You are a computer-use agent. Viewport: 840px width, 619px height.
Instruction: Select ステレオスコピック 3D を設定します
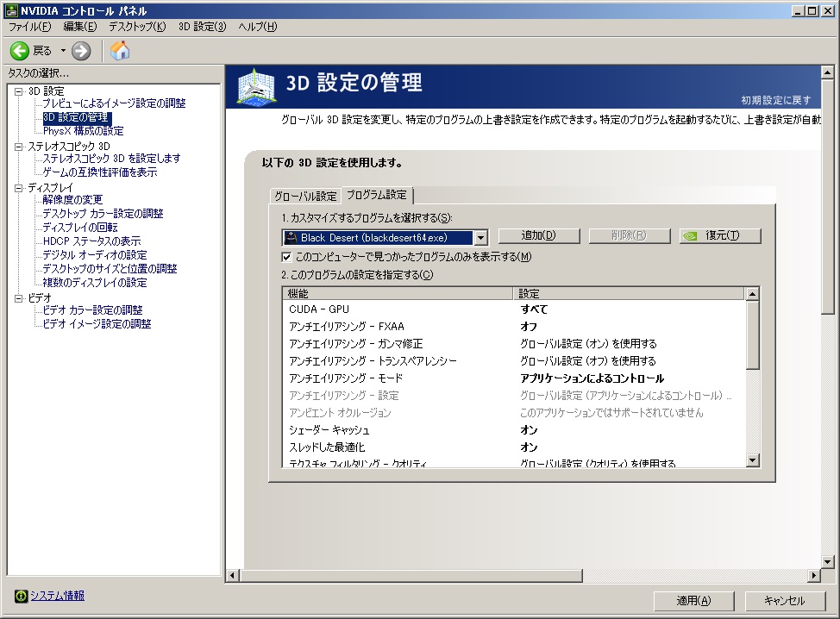(111, 159)
